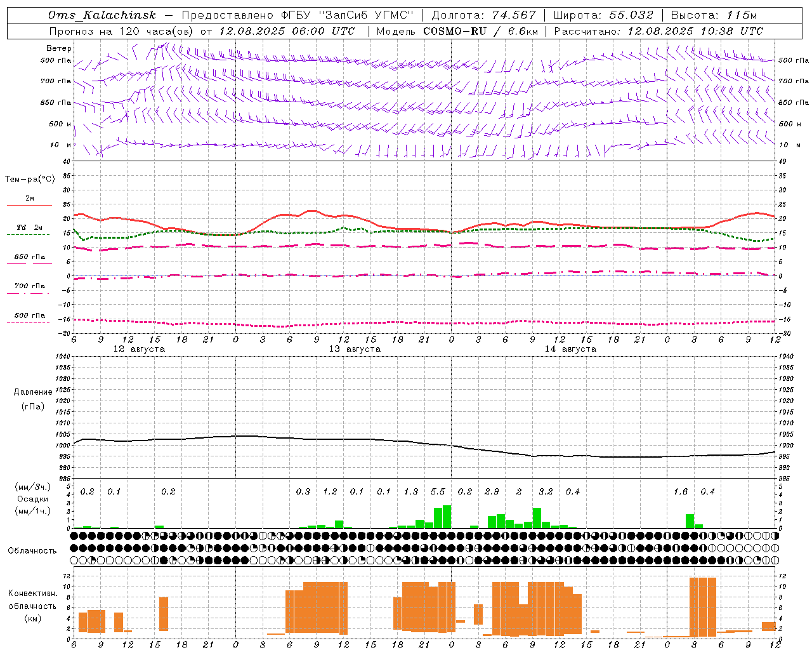Viewport: 812px width, 650px height.
Task: Click the Облачность cloud cover label
Action: 32,551
